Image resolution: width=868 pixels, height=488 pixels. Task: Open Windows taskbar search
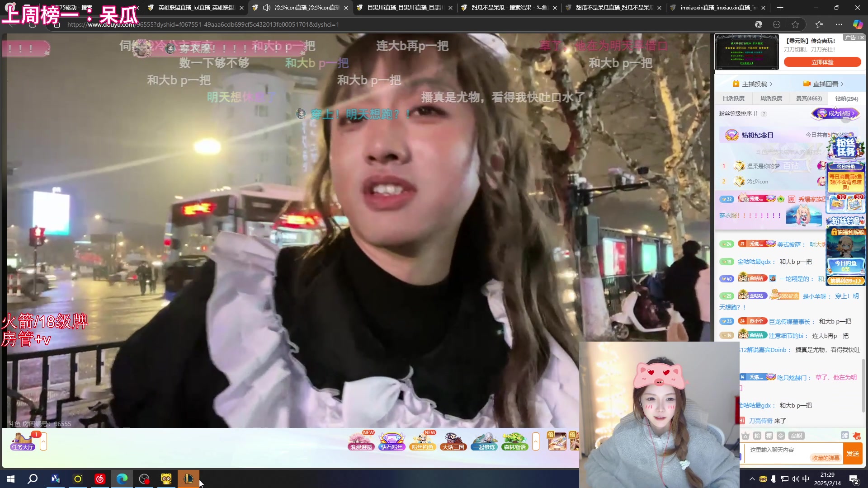pos(33,479)
